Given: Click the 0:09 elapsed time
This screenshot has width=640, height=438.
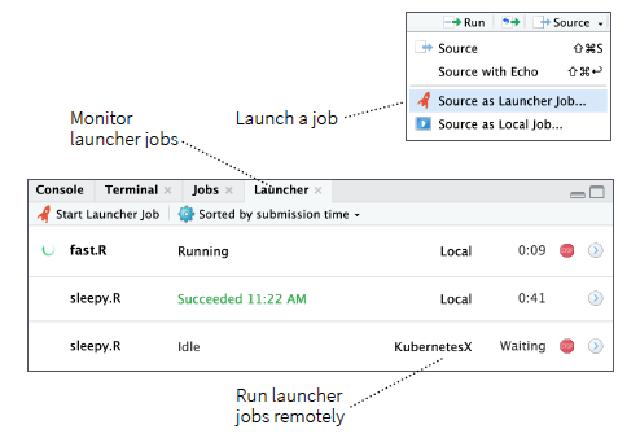Looking at the screenshot, I should click(x=531, y=250).
